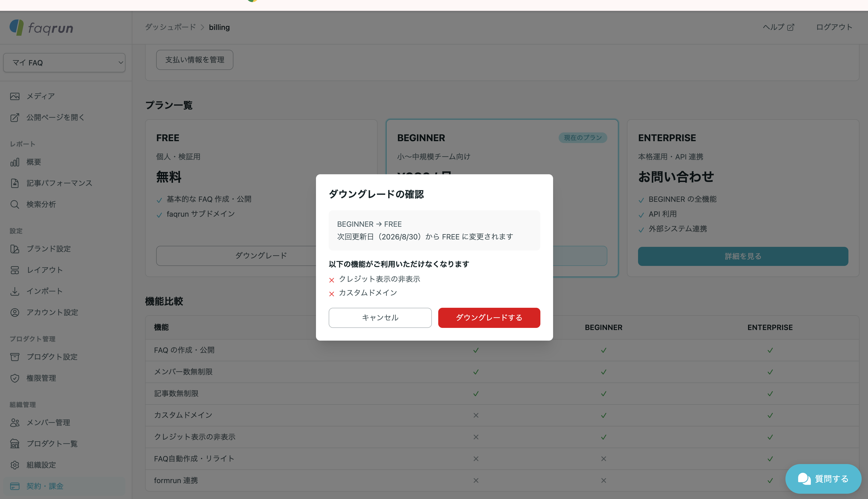Click the 公開ページを開く external link icon
Screen dimensions: 868x499
(x=15, y=118)
